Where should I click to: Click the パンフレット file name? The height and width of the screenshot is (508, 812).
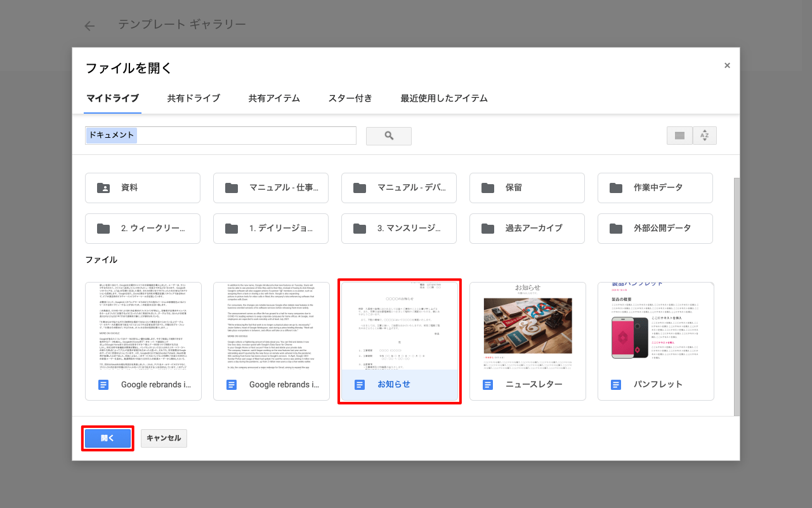(658, 385)
